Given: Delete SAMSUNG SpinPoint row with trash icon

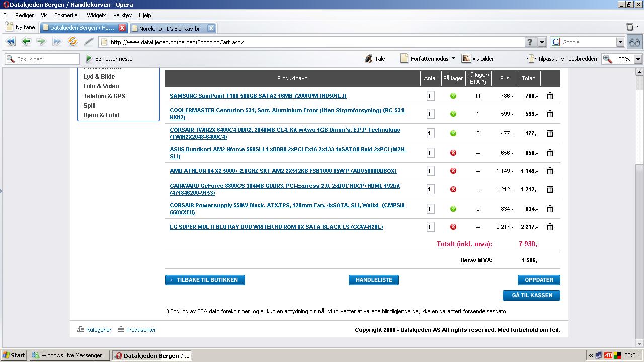Looking at the screenshot, I should [x=550, y=96].
